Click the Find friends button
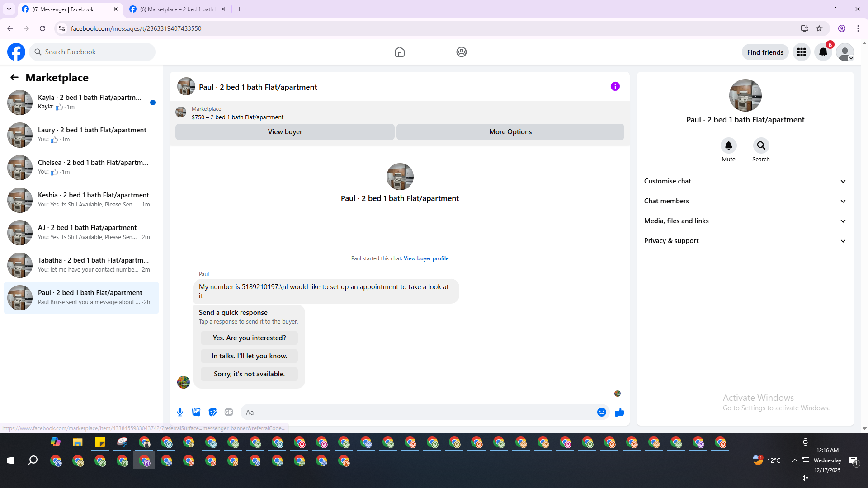This screenshot has height=488, width=868. (765, 52)
